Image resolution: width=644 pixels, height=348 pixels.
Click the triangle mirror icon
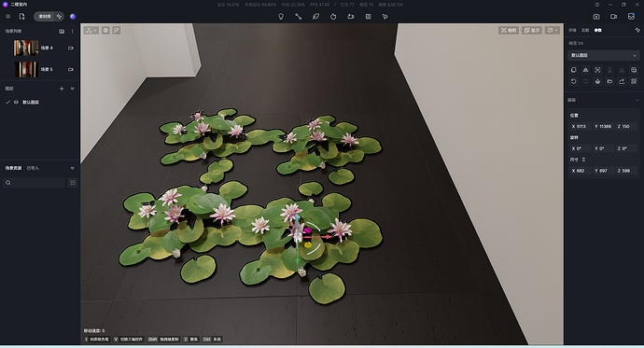586,70
